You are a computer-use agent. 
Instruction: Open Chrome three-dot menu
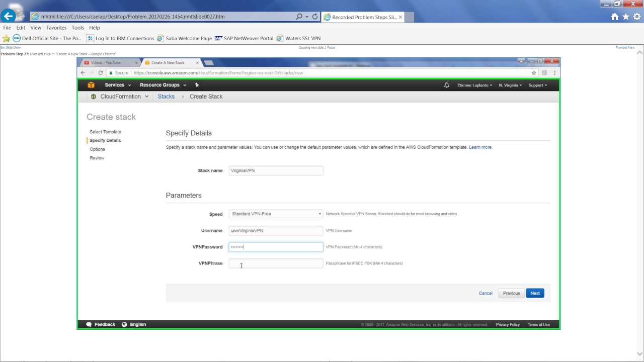coord(554,73)
